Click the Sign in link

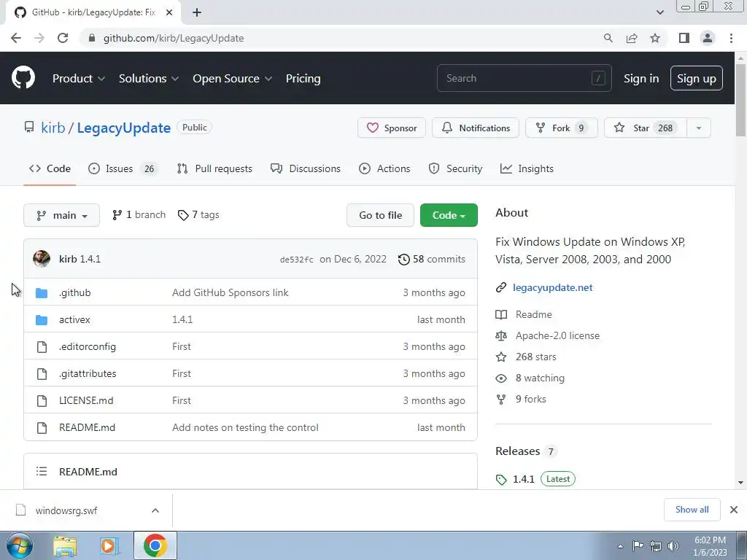pos(641,79)
